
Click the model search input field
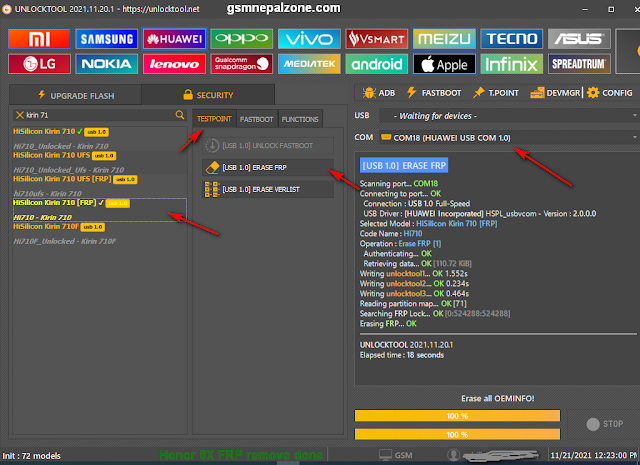pyautogui.click(x=100, y=115)
